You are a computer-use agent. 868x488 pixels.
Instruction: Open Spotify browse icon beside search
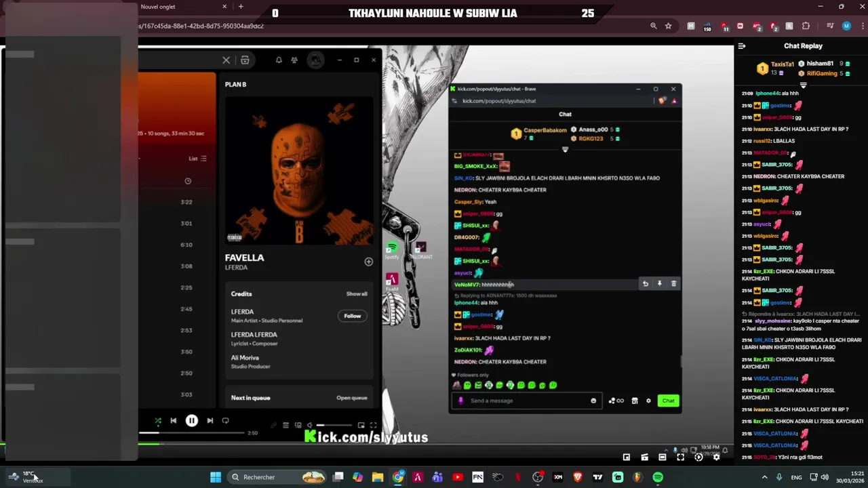[245, 60]
